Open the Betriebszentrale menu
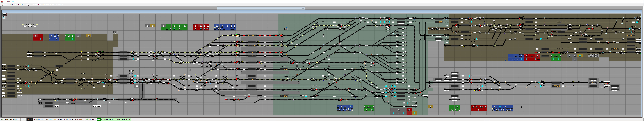The image size is (644, 121). click(36, 5)
